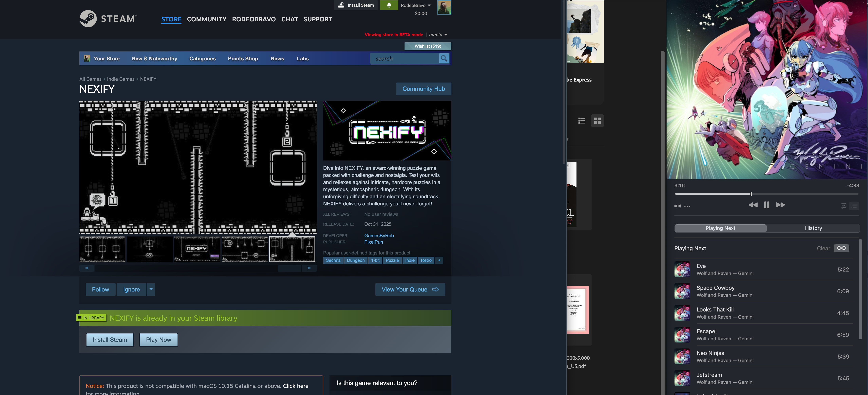Click the store search input field
This screenshot has height=395, width=868.
click(x=404, y=58)
